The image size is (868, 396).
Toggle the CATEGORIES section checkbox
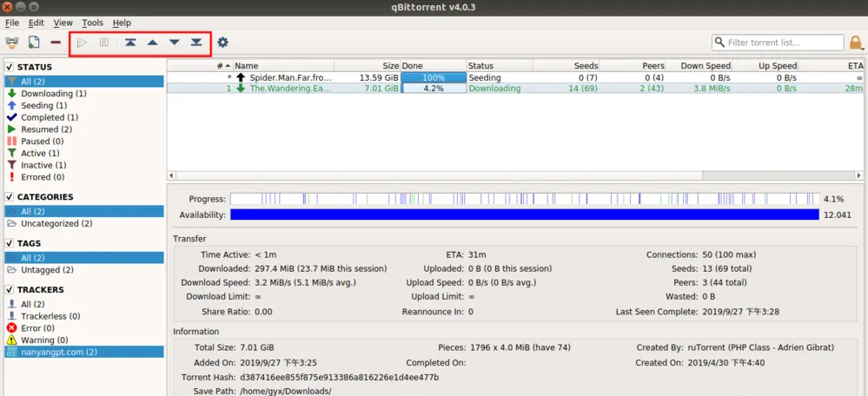[10, 197]
